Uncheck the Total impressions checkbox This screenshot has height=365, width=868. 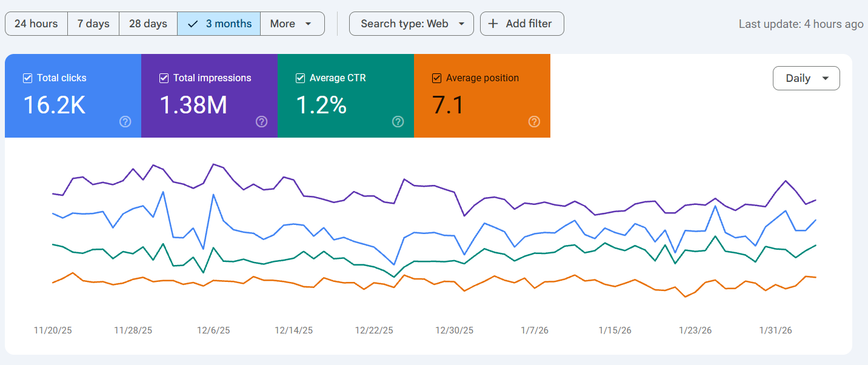[x=164, y=78]
